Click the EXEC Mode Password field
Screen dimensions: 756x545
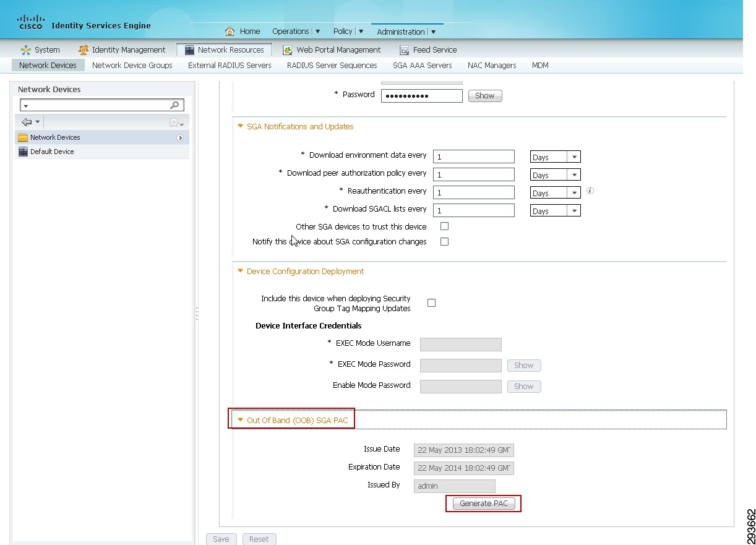pyautogui.click(x=461, y=366)
